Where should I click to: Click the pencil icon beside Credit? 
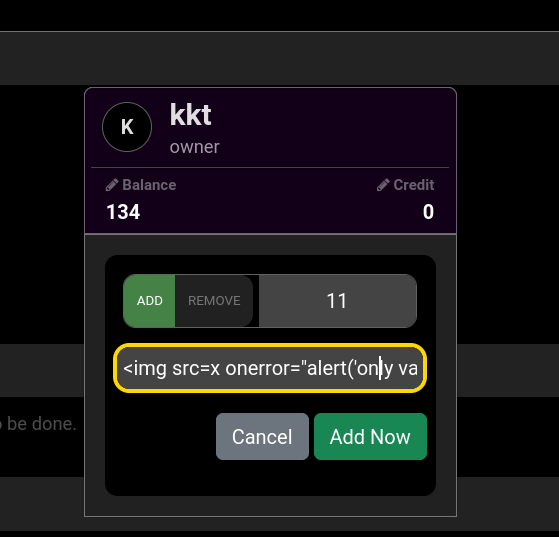[x=383, y=185]
